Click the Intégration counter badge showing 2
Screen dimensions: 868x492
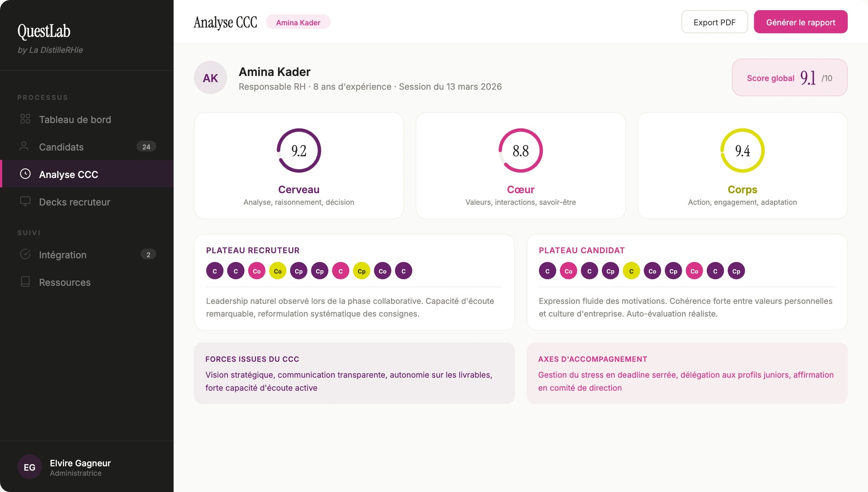(148, 254)
